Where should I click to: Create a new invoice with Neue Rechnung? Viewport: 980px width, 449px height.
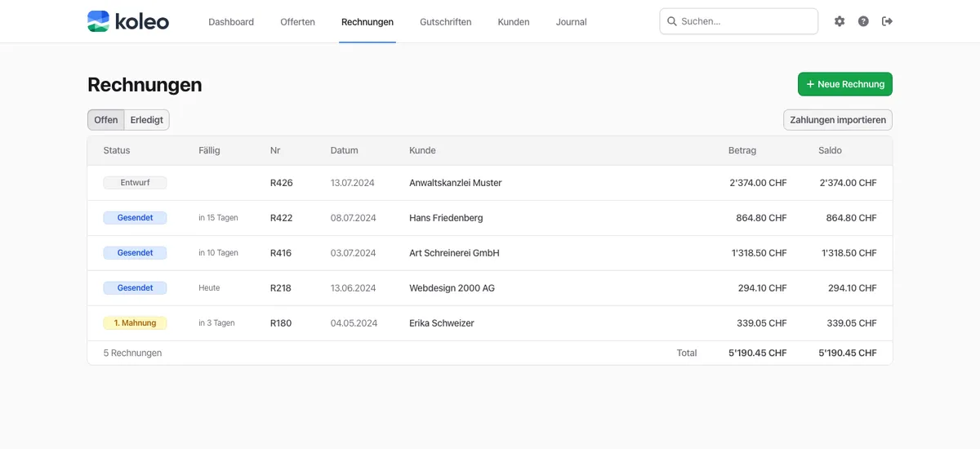[x=845, y=84]
